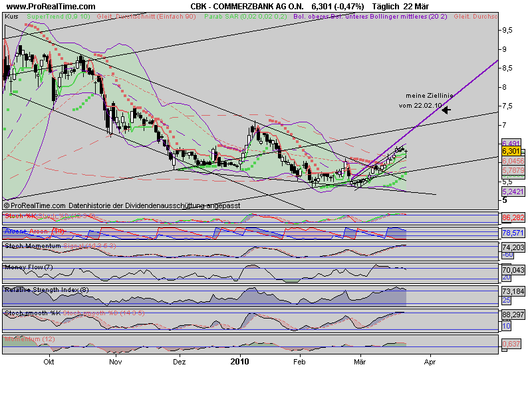
Task: Click the Okt label on time axis
Action: pyautogui.click(x=49, y=362)
